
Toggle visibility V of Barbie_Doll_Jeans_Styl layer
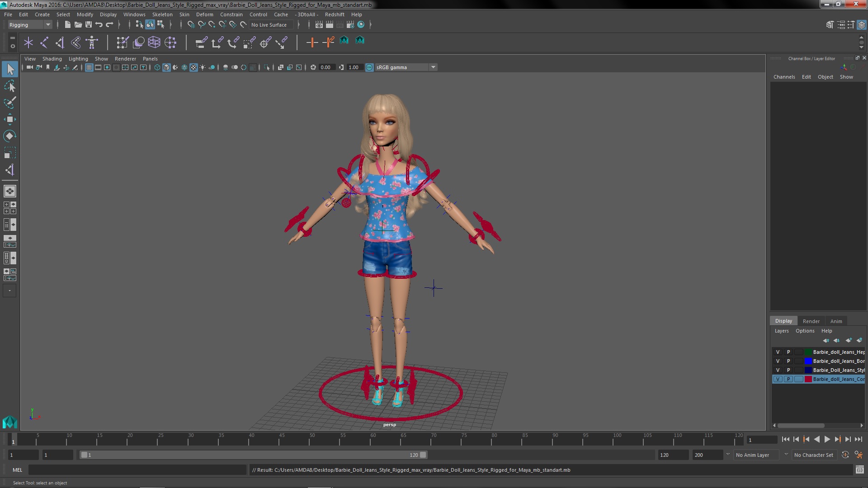click(778, 370)
